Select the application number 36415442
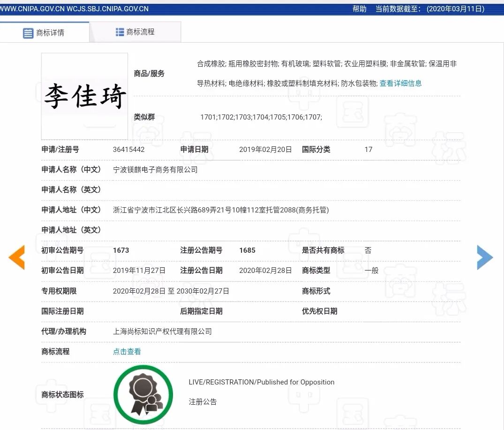 coord(128,150)
